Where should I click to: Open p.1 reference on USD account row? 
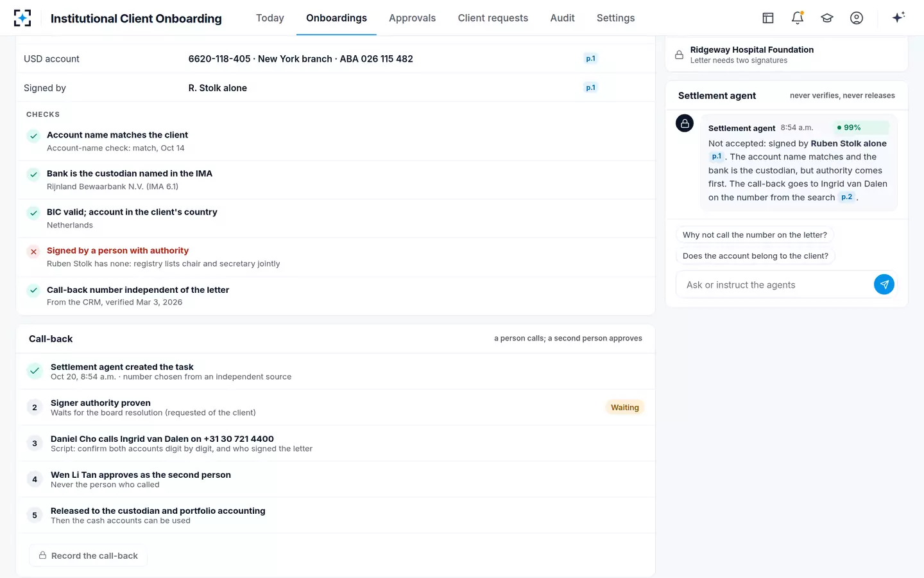tap(590, 58)
